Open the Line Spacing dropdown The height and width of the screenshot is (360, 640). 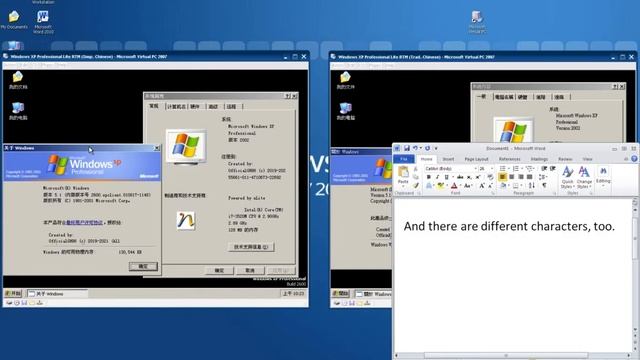coord(542,177)
